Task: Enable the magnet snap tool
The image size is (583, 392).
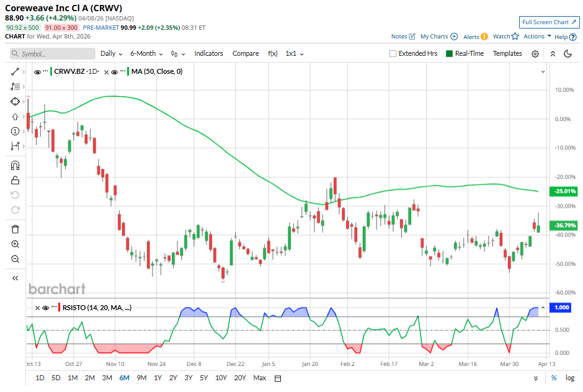Action: point(16,166)
